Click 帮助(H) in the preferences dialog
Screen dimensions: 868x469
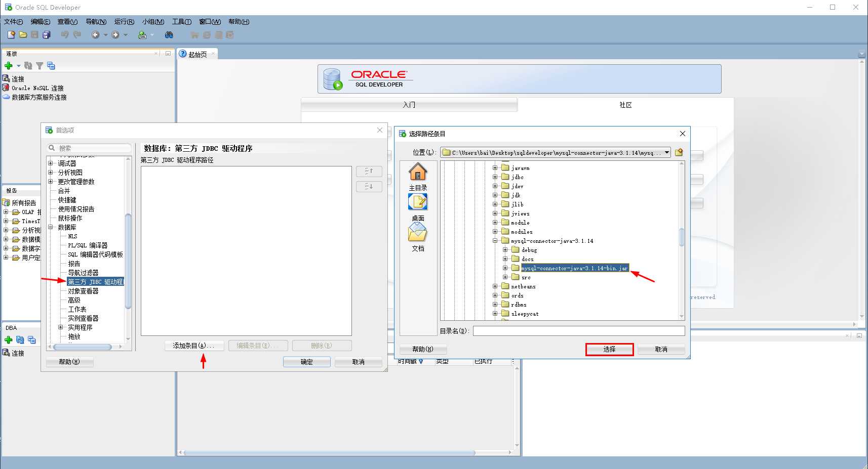coord(69,362)
